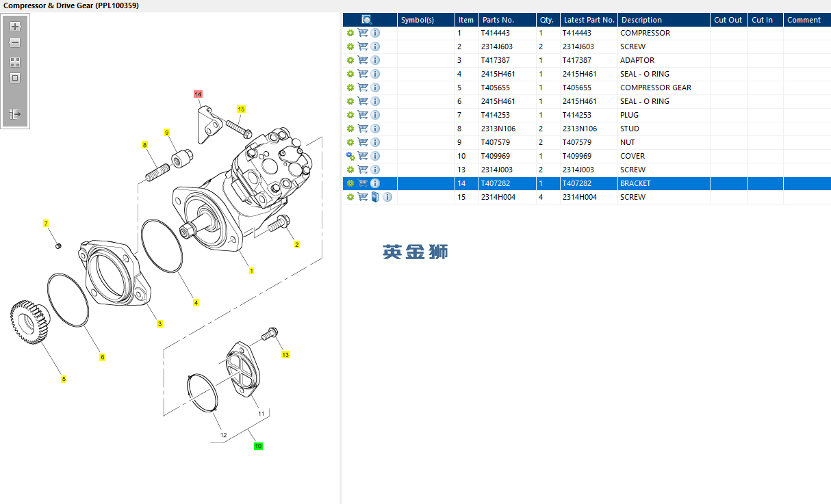Click the Cut In column header
This screenshot has width=831, height=504.
(766, 20)
